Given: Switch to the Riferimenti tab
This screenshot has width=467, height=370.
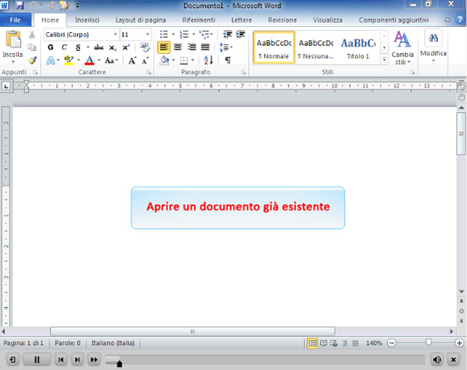Looking at the screenshot, I should (199, 20).
